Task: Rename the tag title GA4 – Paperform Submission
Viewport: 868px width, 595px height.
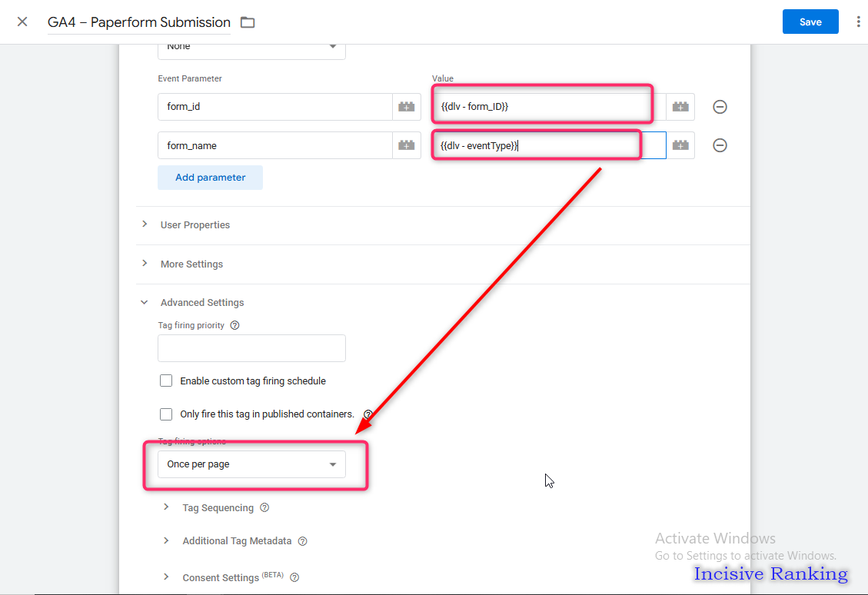Action: pyautogui.click(x=139, y=23)
